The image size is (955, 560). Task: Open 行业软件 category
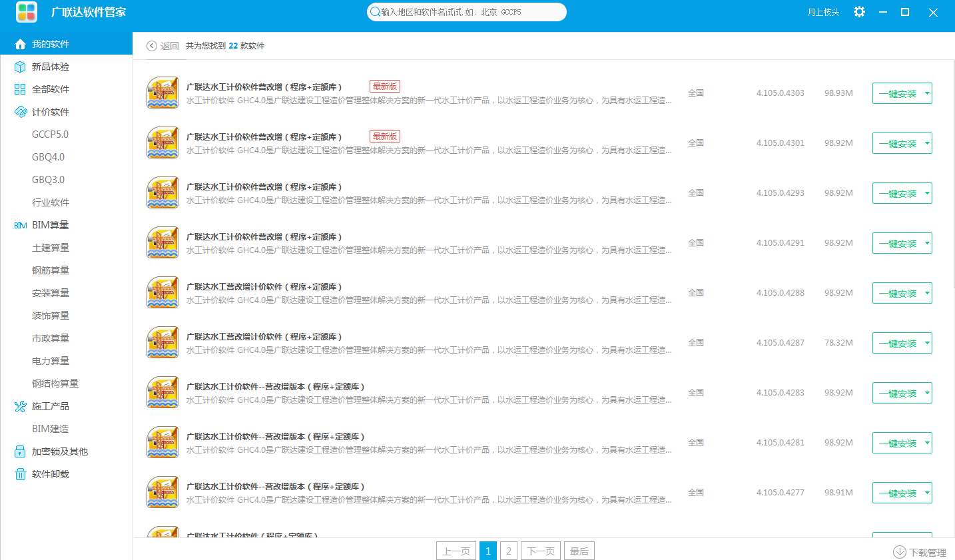[x=51, y=202]
